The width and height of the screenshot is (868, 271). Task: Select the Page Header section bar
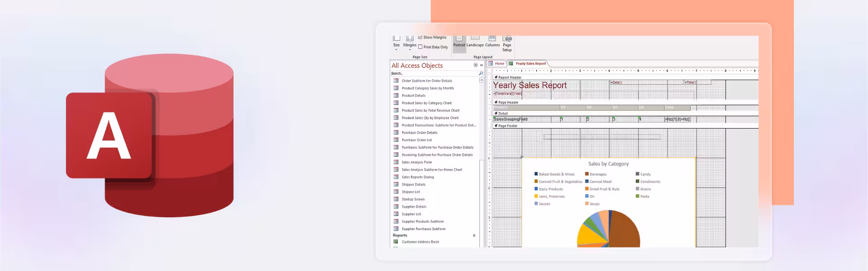626,103
